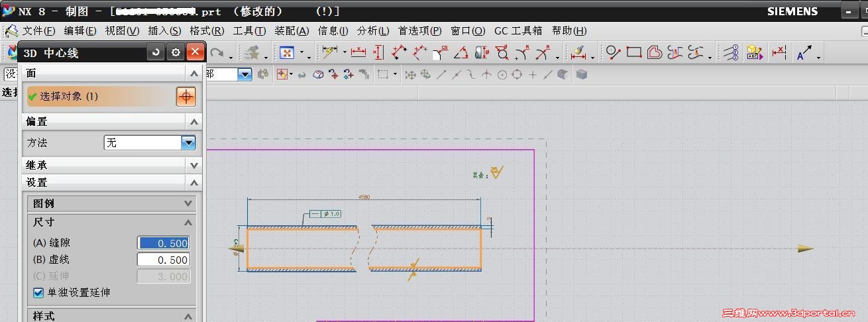Expand the 继承 section
This screenshot has width=868, height=322.
pyautogui.click(x=193, y=165)
